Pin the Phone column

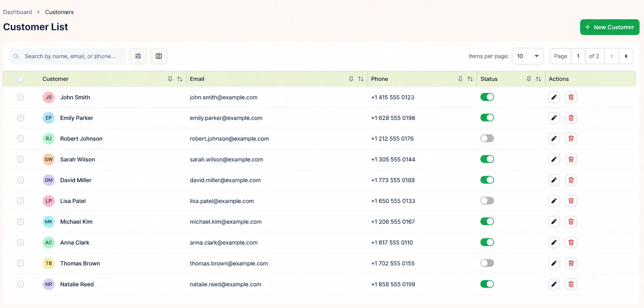point(460,79)
